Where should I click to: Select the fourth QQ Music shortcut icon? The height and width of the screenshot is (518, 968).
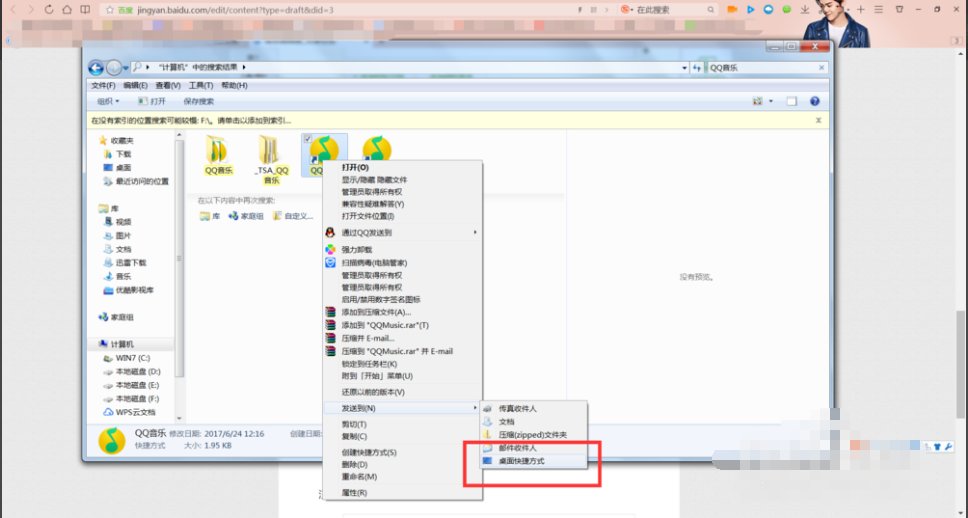(x=377, y=148)
